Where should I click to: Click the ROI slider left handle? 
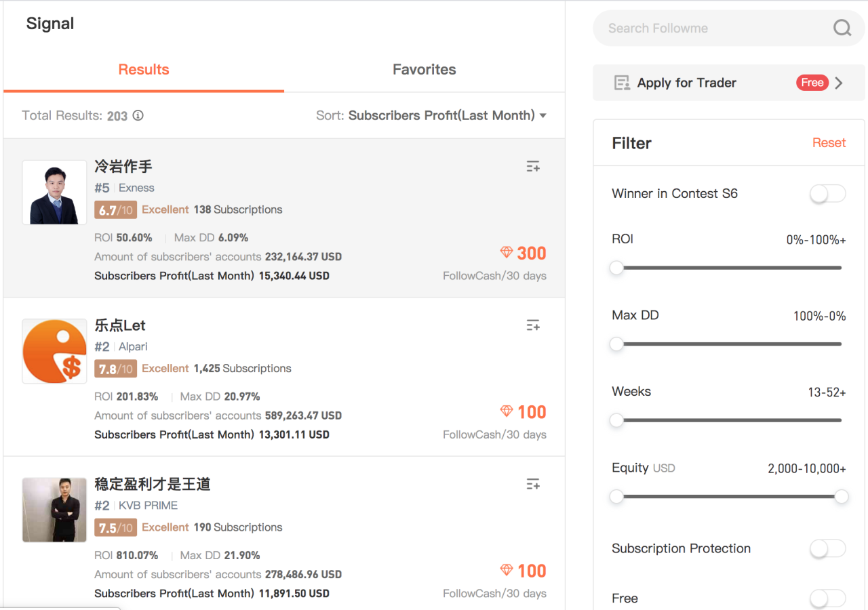coord(616,268)
